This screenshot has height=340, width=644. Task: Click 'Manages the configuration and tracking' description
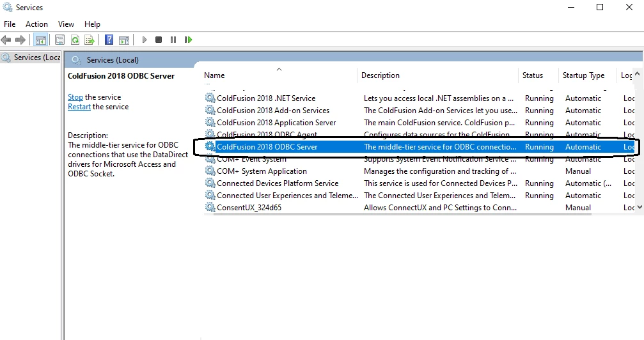coord(440,171)
